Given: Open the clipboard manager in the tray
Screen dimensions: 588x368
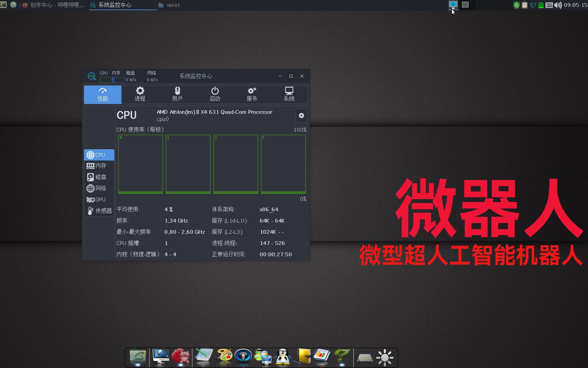Looking at the screenshot, I should 524,5.
